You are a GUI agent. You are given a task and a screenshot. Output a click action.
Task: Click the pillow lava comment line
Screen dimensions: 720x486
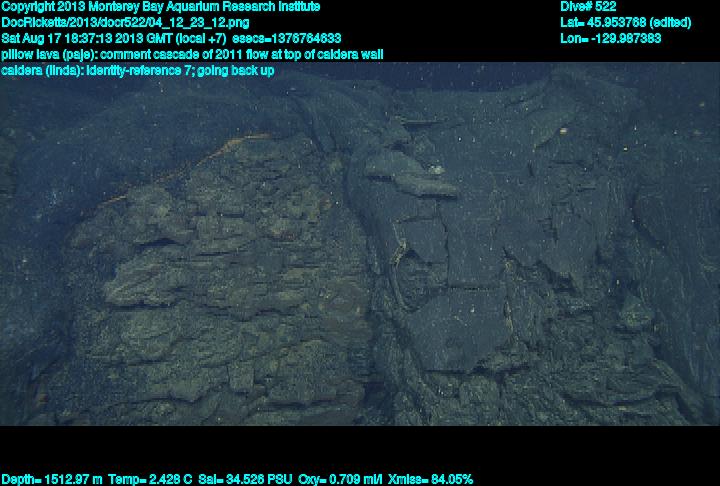tap(192, 54)
